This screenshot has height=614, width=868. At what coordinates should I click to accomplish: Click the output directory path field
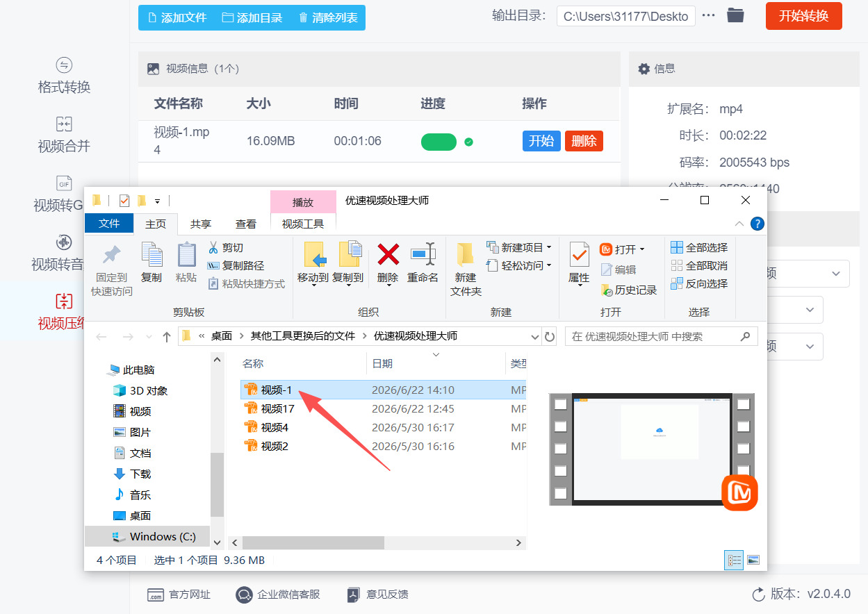click(x=625, y=16)
